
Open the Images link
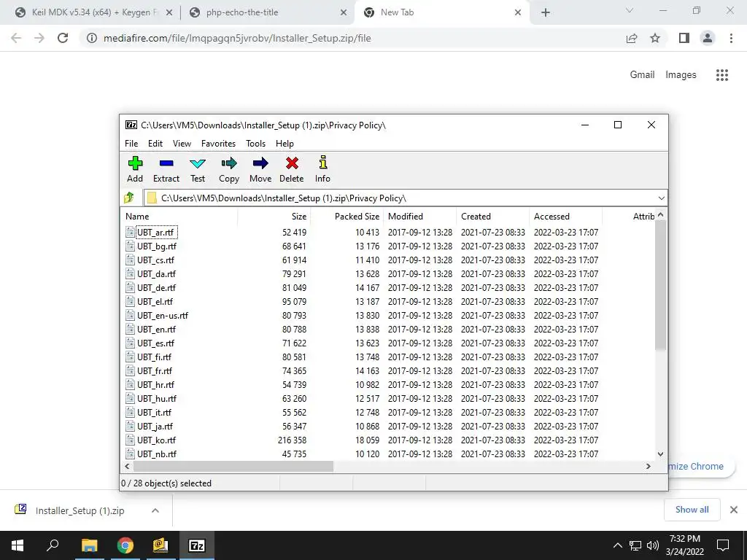click(x=681, y=75)
